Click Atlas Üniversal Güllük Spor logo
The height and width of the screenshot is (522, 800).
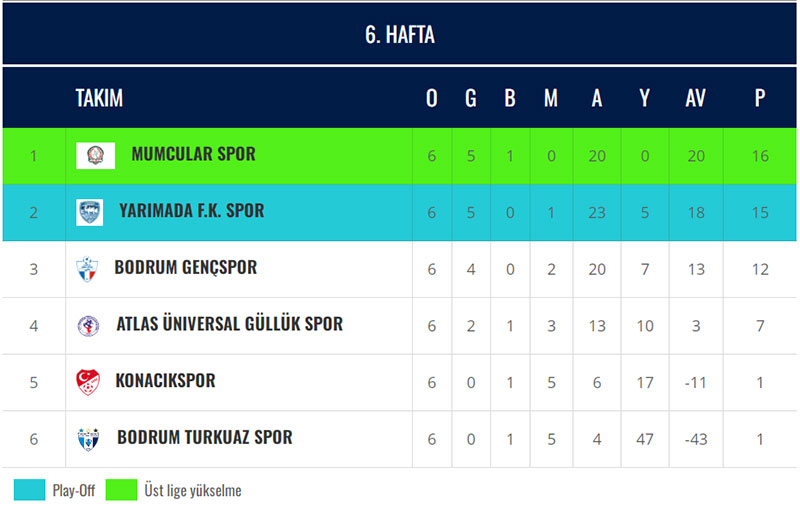point(88,325)
